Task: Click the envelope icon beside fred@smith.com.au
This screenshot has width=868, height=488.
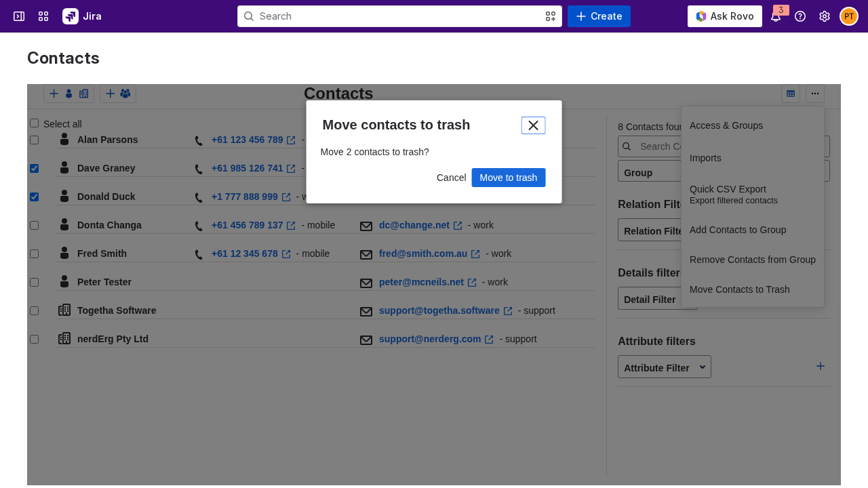Action: 366,255
